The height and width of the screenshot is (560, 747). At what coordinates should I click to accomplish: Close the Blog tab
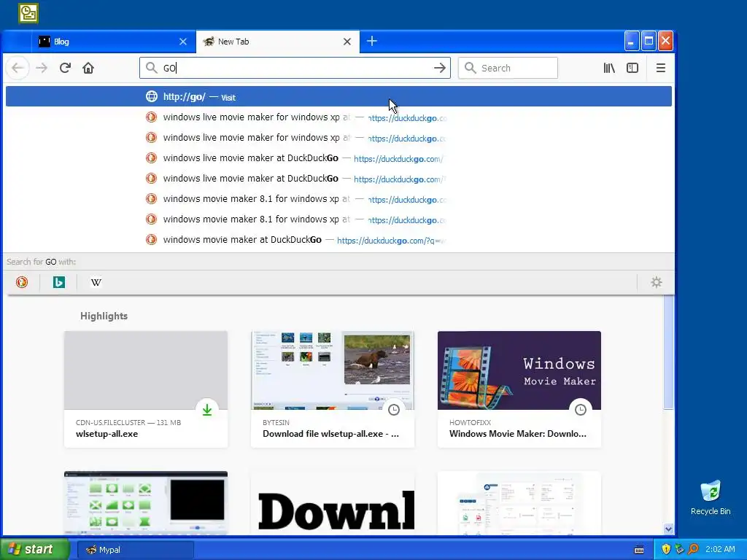pos(183,42)
